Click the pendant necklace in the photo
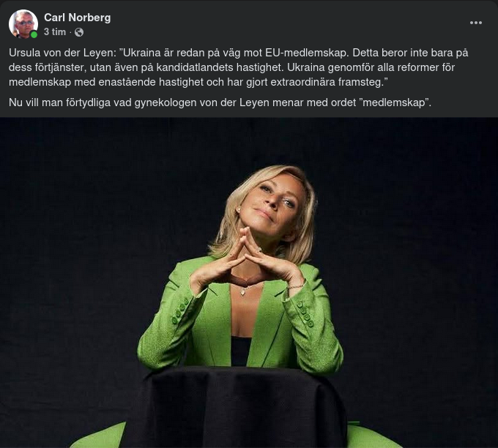498x448 pixels. pyautogui.click(x=243, y=291)
